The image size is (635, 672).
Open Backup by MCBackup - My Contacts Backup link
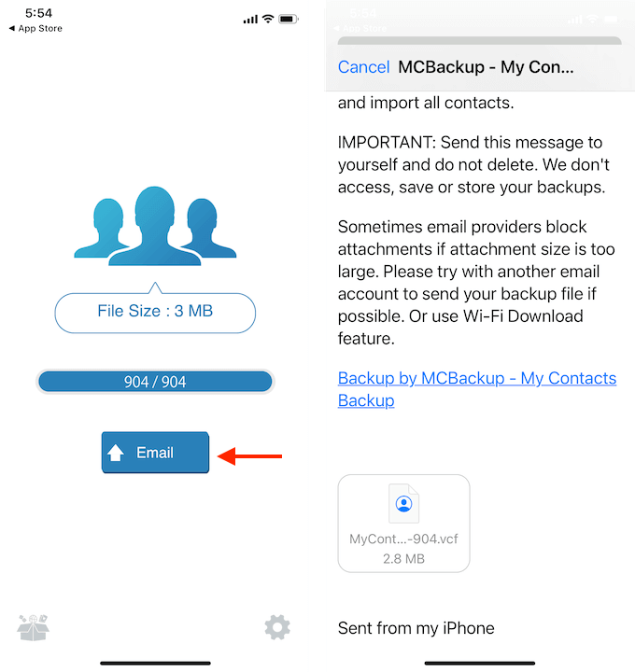click(477, 389)
